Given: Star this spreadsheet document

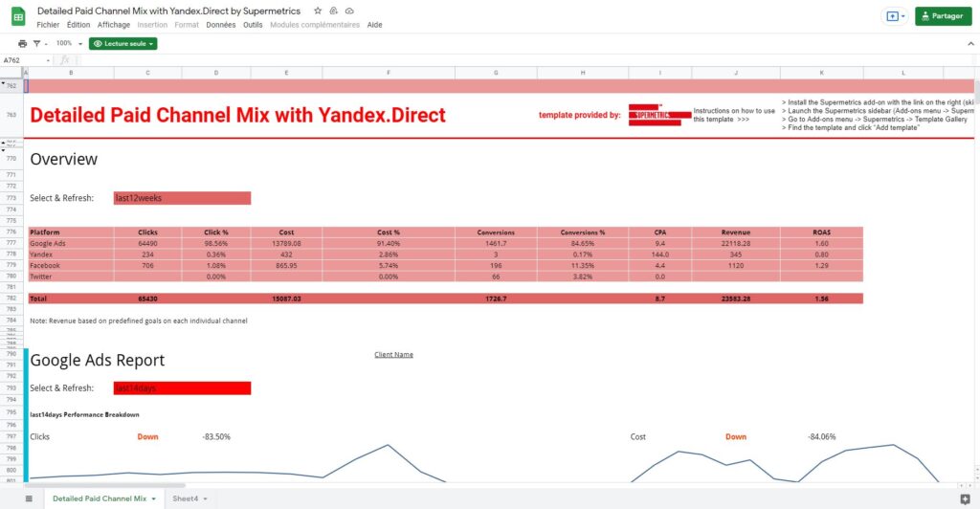Looking at the screenshot, I should tap(318, 11).
